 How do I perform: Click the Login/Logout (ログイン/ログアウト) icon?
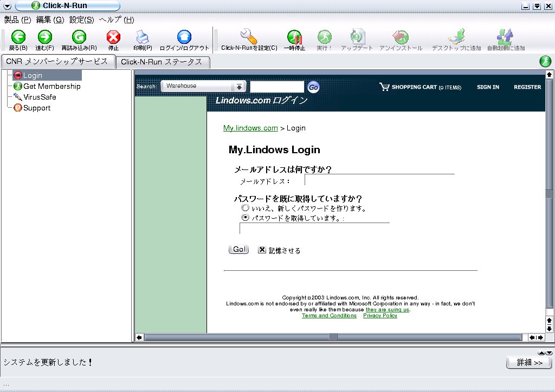pyautogui.click(x=184, y=37)
